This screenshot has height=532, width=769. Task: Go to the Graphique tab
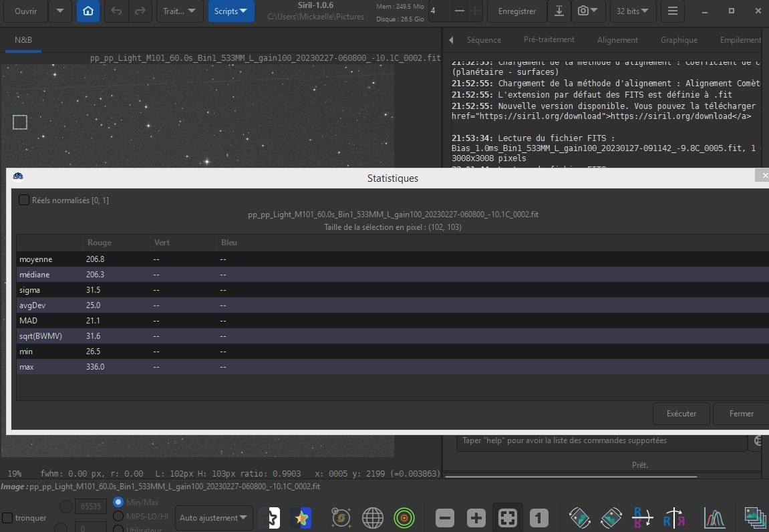pyautogui.click(x=679, y=40)
